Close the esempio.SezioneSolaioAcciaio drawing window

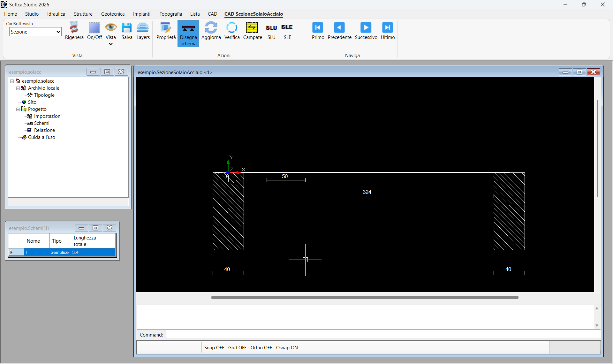[x=593, y=72]
